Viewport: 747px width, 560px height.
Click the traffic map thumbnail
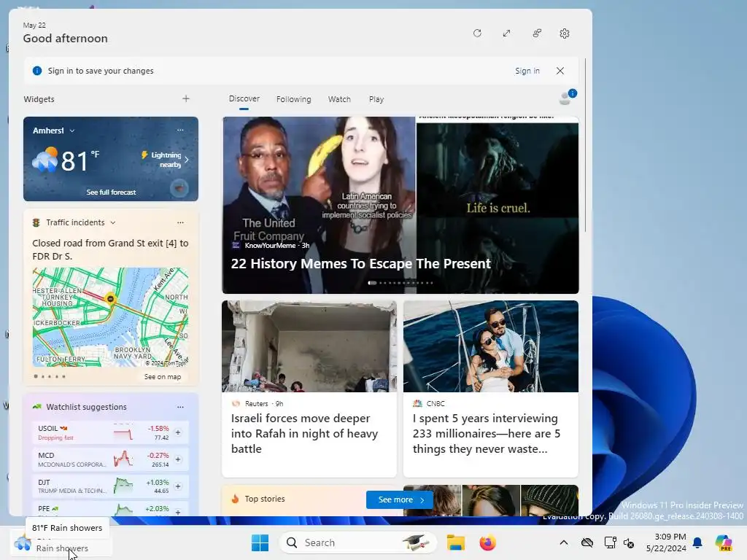pyautogui.click(x=111, y=317)
